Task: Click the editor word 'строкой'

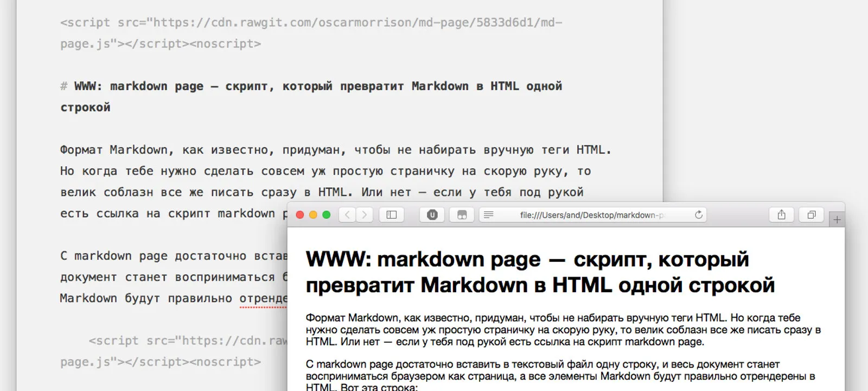Action: [x=85, y=107]
